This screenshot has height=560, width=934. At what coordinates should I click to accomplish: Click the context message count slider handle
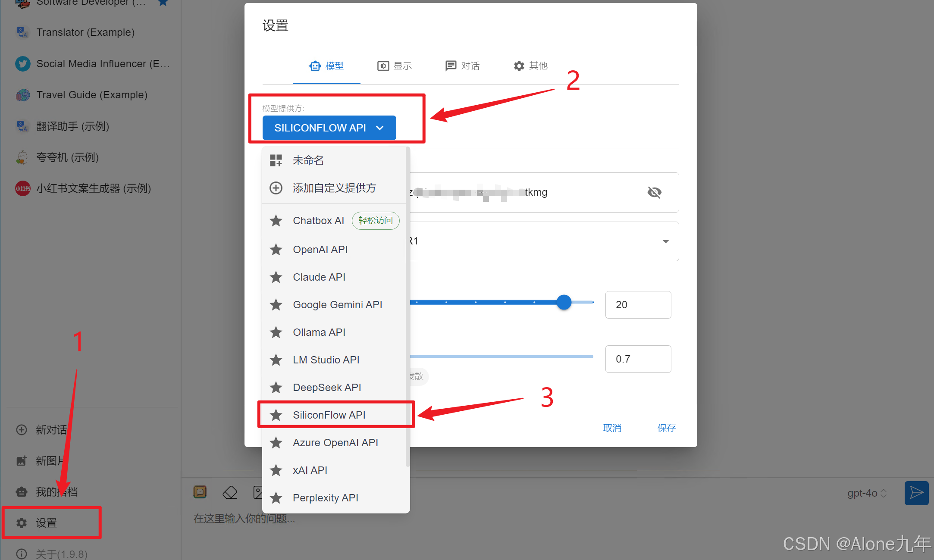click(x=564, y=302)
